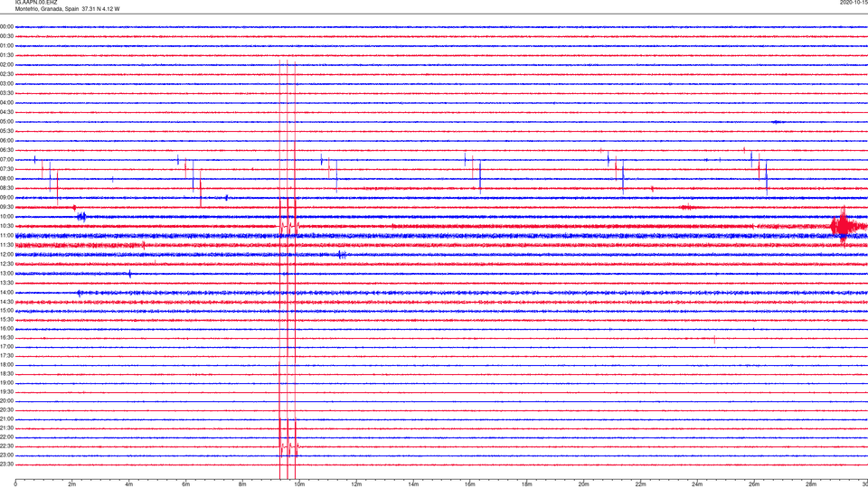The image size is (868, 488).
Task: Select the '12:30' trace label
Action: (x=6, y=264)
